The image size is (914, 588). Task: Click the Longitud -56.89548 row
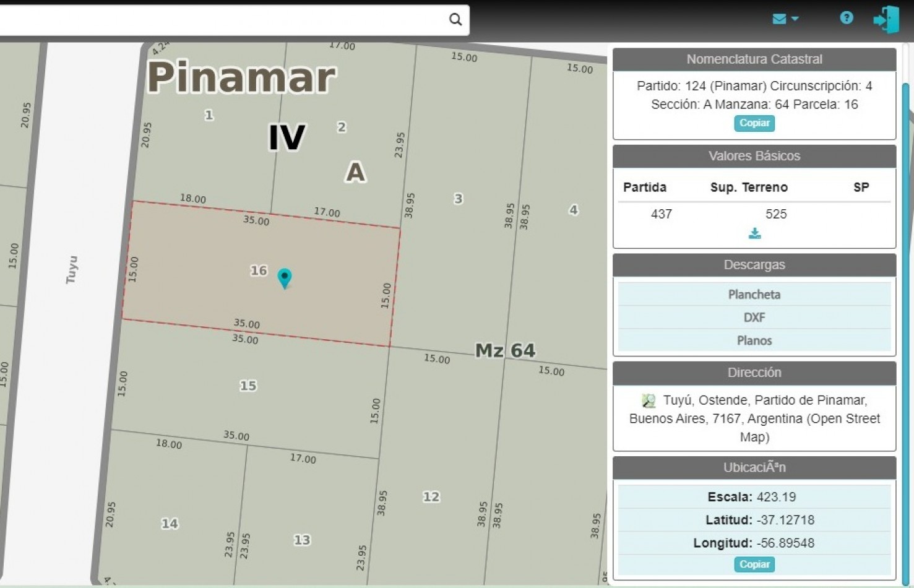(754, 543)
